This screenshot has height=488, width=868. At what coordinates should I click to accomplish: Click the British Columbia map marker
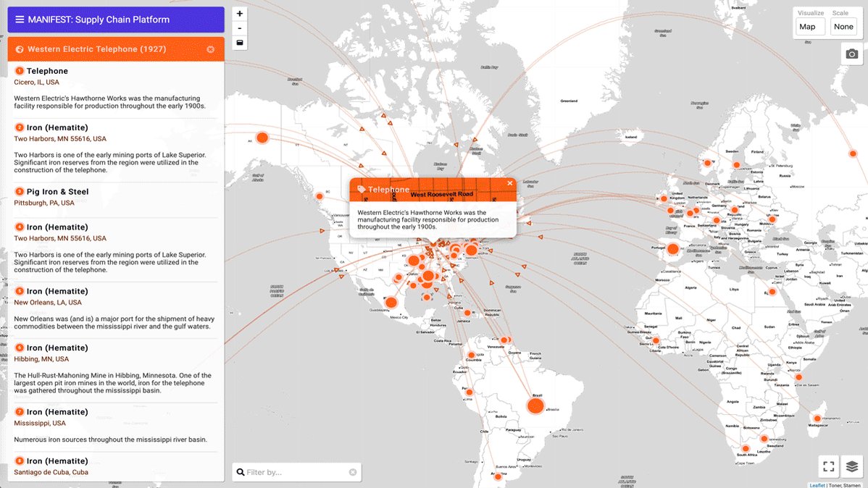(x=320, y=196)
